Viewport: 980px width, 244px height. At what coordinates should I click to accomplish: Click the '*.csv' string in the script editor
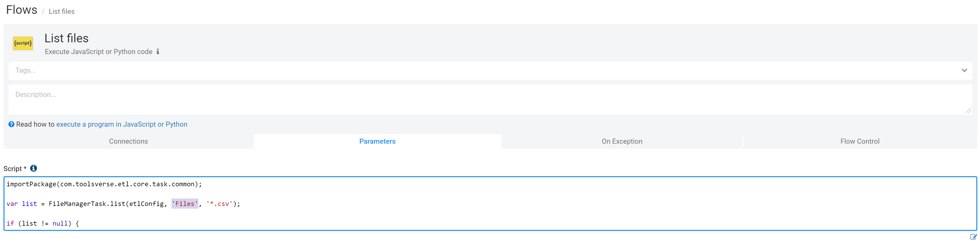point(219,204)
